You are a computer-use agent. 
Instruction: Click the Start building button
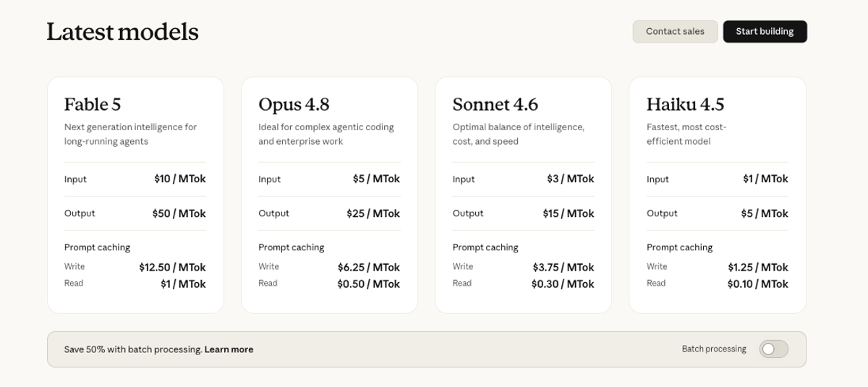[765, 32]
